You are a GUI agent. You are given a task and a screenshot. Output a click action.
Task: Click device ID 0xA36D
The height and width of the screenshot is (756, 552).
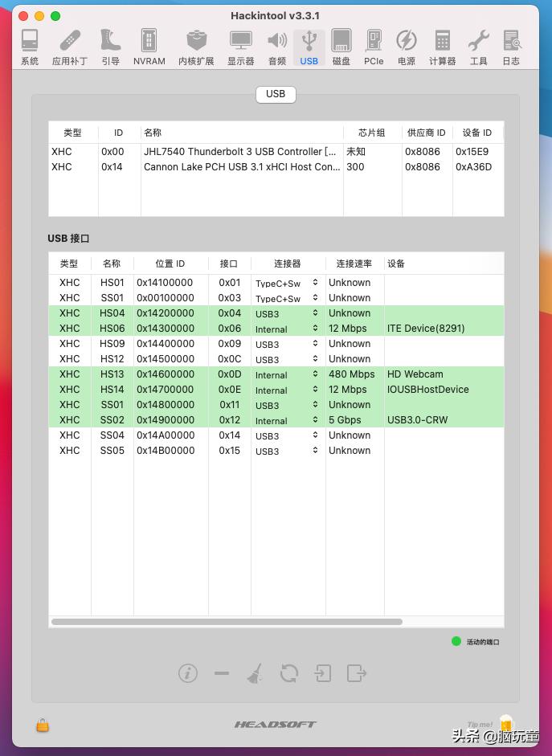(x=473, y=167)
